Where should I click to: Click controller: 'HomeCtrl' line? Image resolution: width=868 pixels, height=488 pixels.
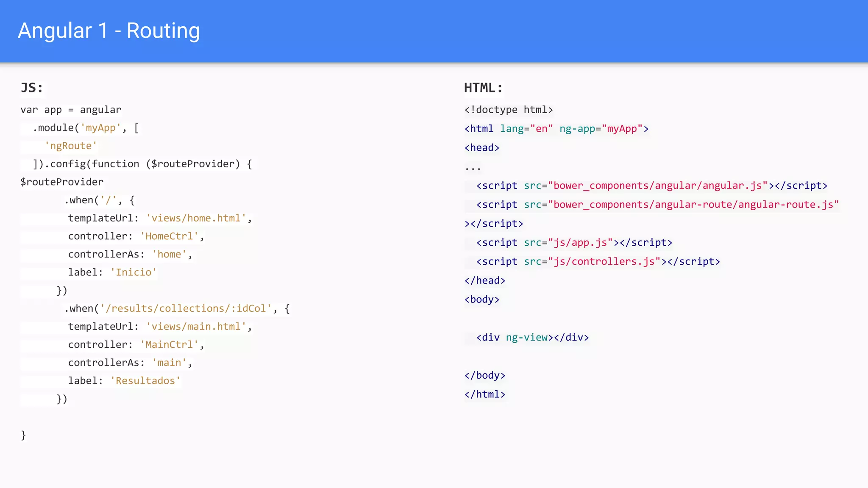(136, 236)
